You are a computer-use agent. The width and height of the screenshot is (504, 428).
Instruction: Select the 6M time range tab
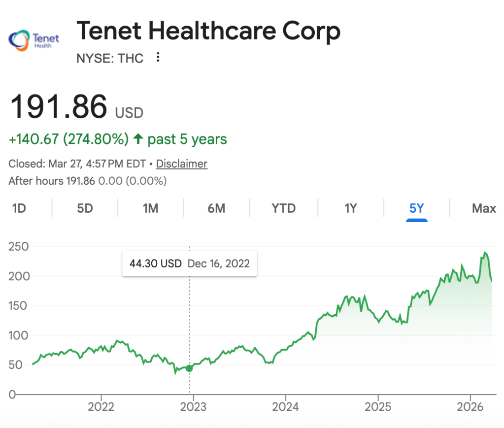216,208
